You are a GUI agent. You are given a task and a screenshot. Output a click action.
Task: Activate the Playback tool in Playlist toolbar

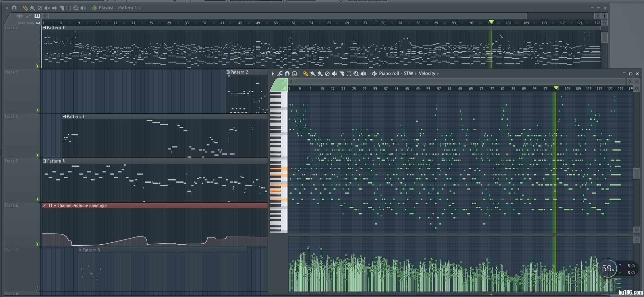coord(83,8)
